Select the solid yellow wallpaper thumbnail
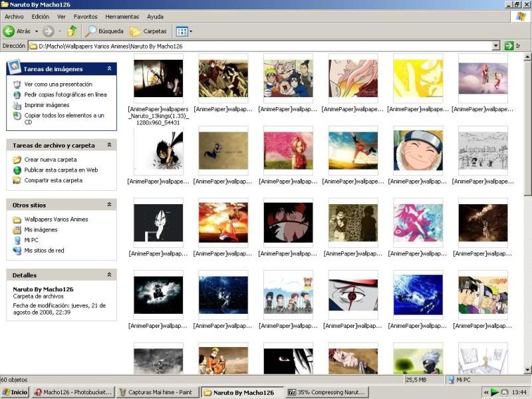532x399 pixels. [x=418, y=78]
